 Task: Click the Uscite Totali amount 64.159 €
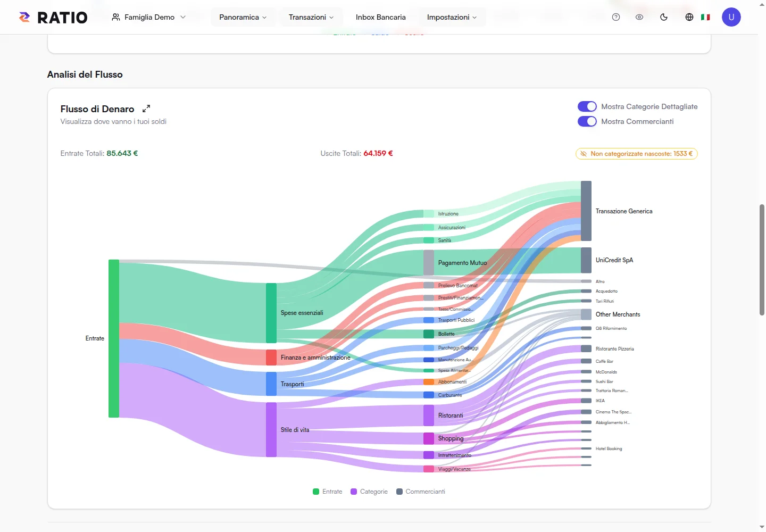[x=378, y=153]
